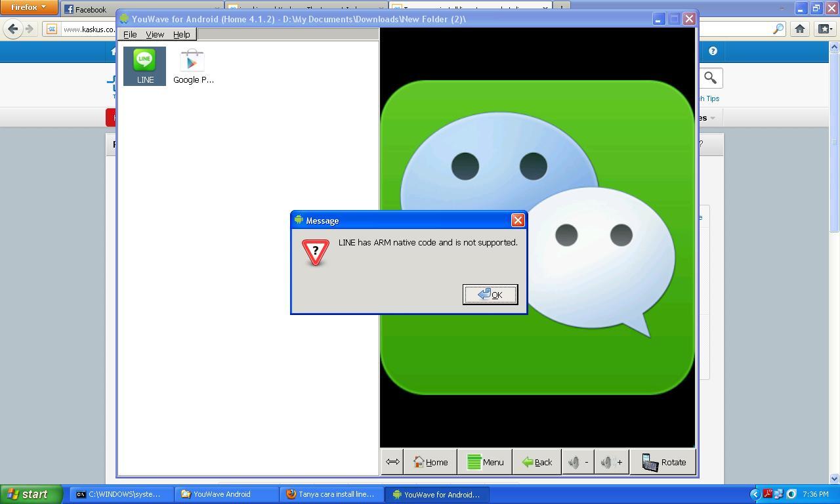Open the File menu in YouWave
The height and width of the screenshot is (504, 840).
[130, 34]
